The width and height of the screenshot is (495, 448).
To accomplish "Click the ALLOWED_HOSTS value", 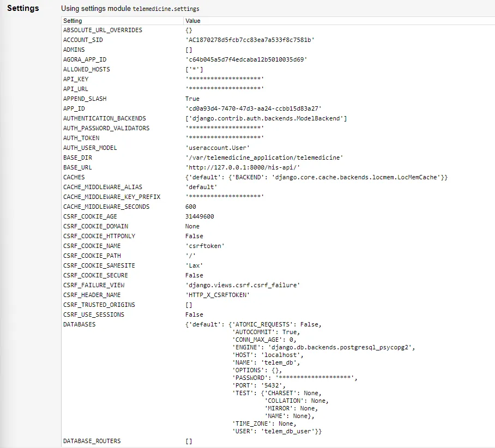I will click(x=194, y=69).
